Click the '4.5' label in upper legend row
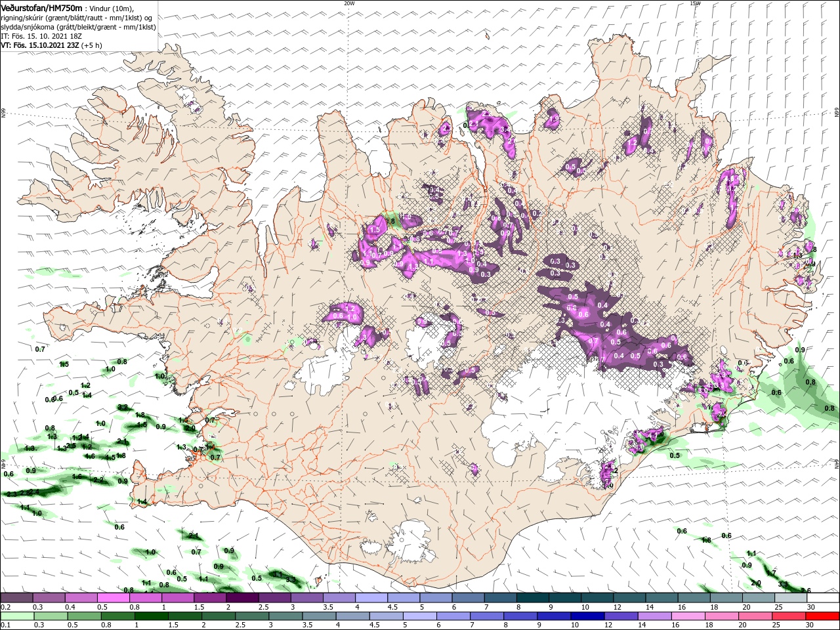This screenshot has height=630, width=840. [392, 608]
